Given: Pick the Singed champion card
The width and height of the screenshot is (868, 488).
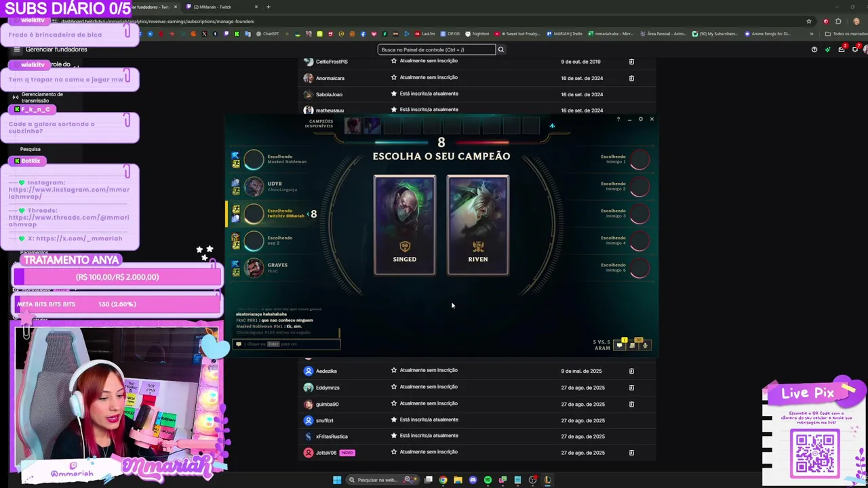Looking at the screenshot, I should (405, 225).
